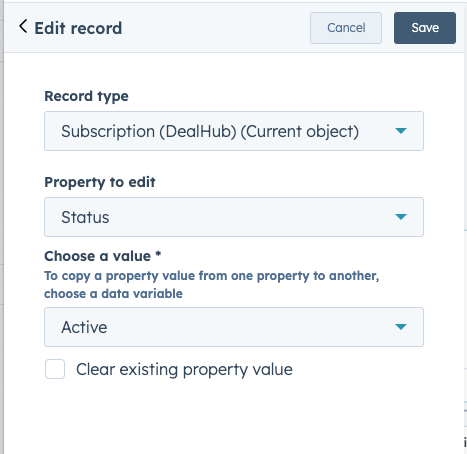Click the 'Edit record' panel heading

tap(78, 28)
